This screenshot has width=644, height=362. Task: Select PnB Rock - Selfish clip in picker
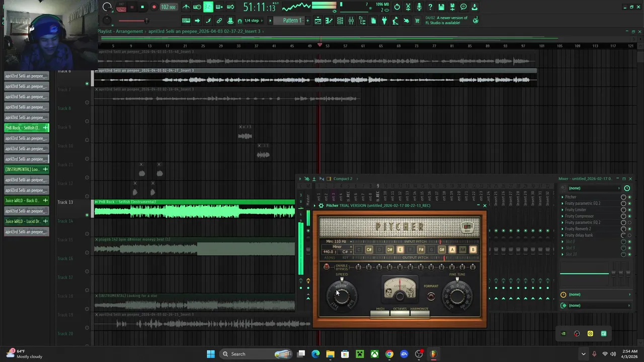click(27, 128)
